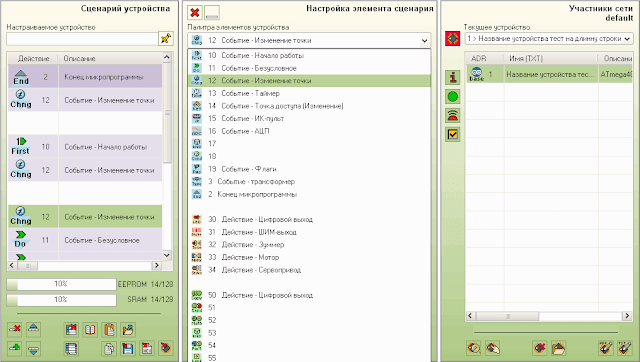Click the pin icon beside device field

165,39
